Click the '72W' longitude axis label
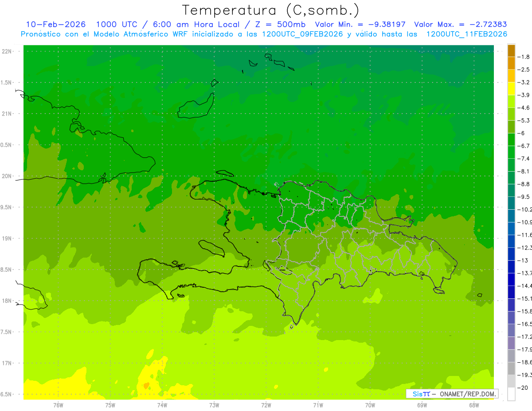Screen dimensions: 532x411 tap(266, 405)
